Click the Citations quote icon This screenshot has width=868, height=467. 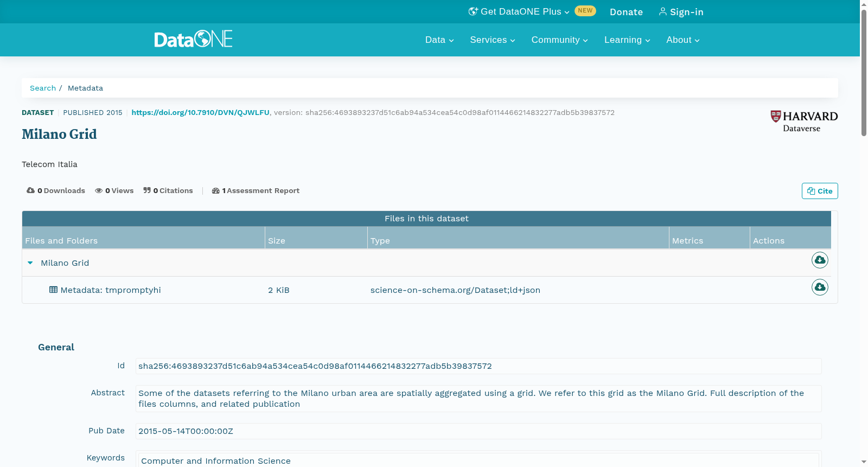click(147, 190)
